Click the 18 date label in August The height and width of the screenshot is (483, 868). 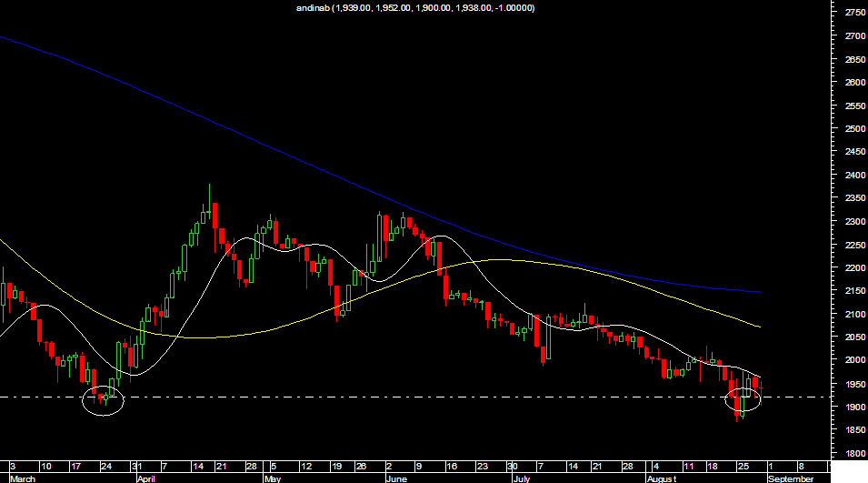click(x=713, y=467)
